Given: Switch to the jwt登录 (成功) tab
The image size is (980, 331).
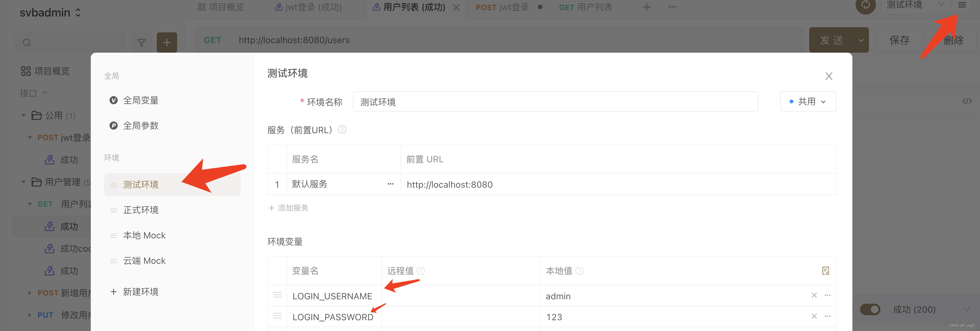Looking at the screenshot, I should [312, 7].
